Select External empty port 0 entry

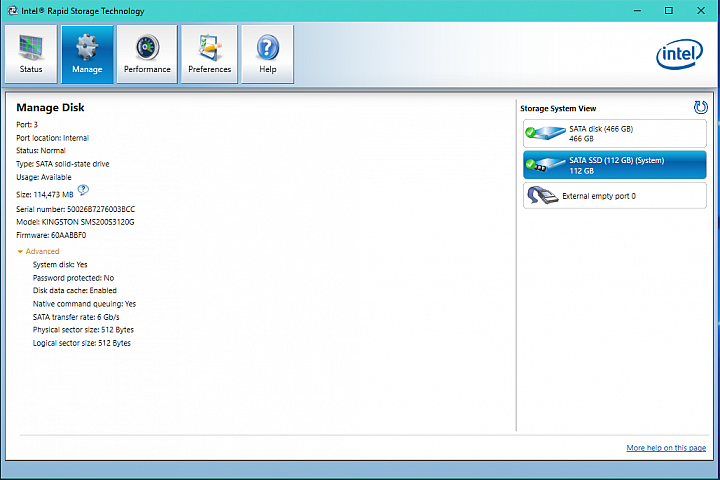click(614, 196)
